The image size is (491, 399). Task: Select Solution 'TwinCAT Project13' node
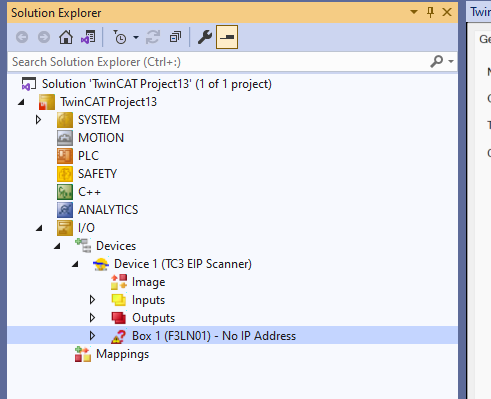[x=157, y=84]
